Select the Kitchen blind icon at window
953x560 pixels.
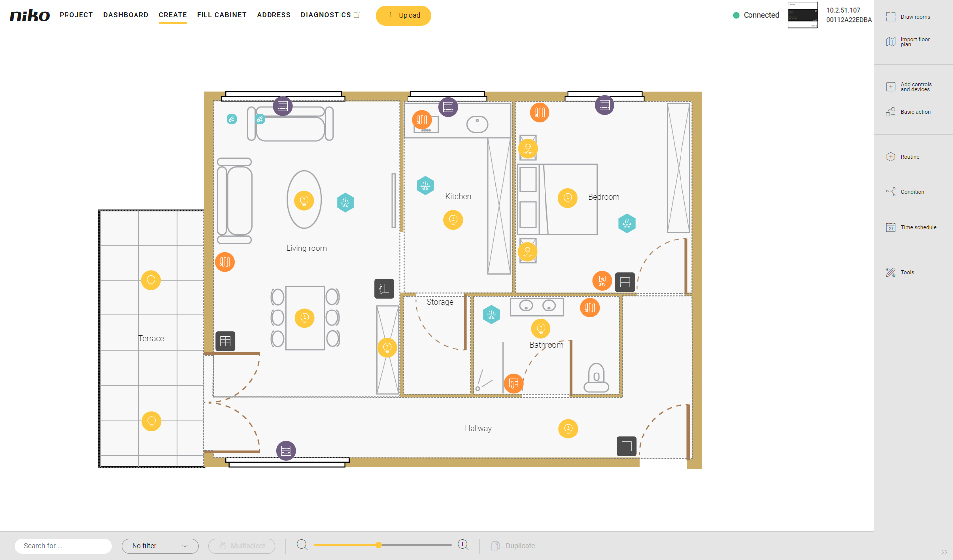448,107
